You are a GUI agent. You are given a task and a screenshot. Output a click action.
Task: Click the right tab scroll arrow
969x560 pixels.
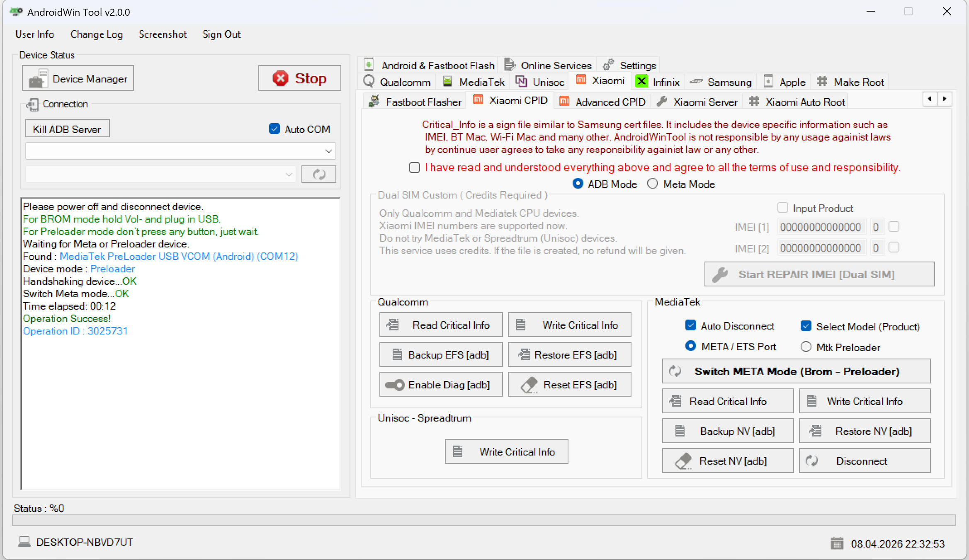[945, 99]
